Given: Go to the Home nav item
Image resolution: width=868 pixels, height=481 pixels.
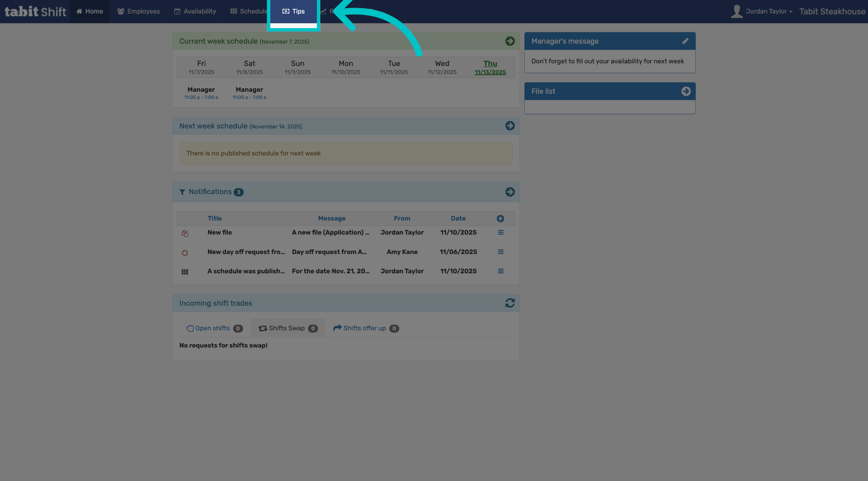Looking at the screenshot, I should (90, 12).
